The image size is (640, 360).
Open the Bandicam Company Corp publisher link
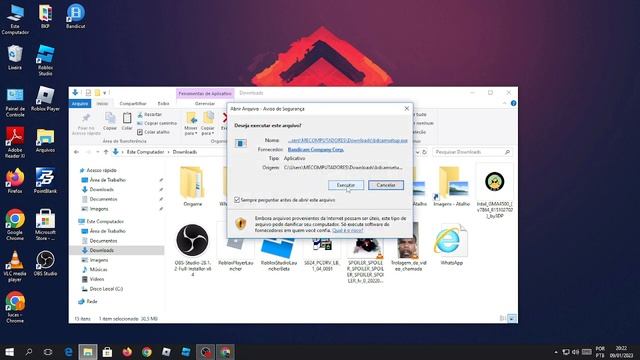316,149
